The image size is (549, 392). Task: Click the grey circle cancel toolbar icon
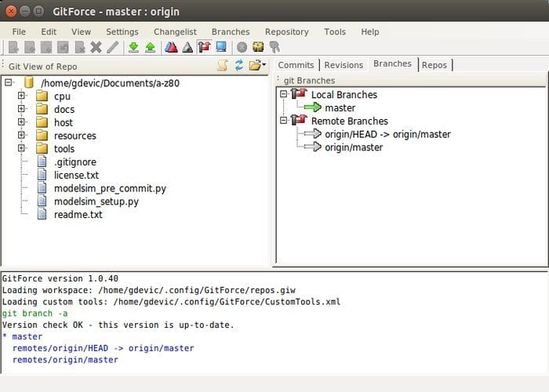242,47
